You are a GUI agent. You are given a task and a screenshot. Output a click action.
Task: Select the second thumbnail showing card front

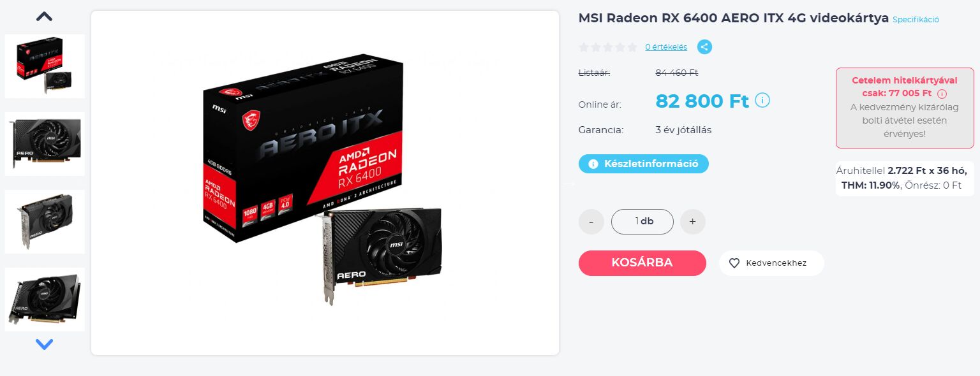45,144
